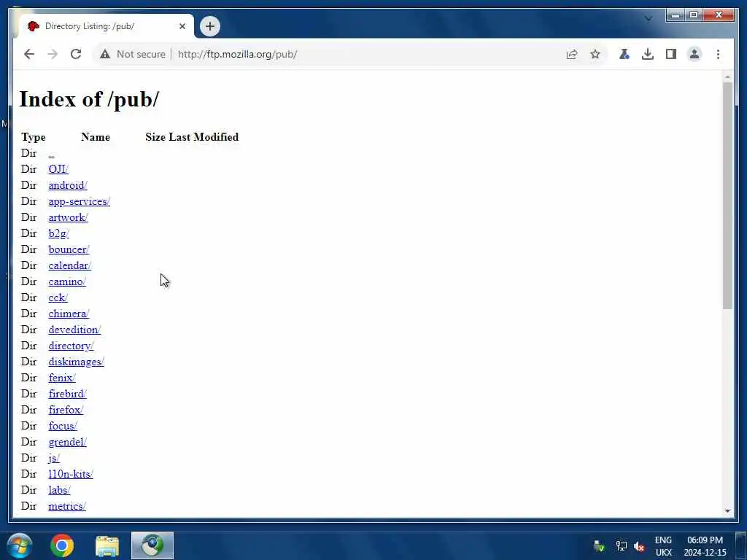
Task: Click the Size column header
Action: 155,137
